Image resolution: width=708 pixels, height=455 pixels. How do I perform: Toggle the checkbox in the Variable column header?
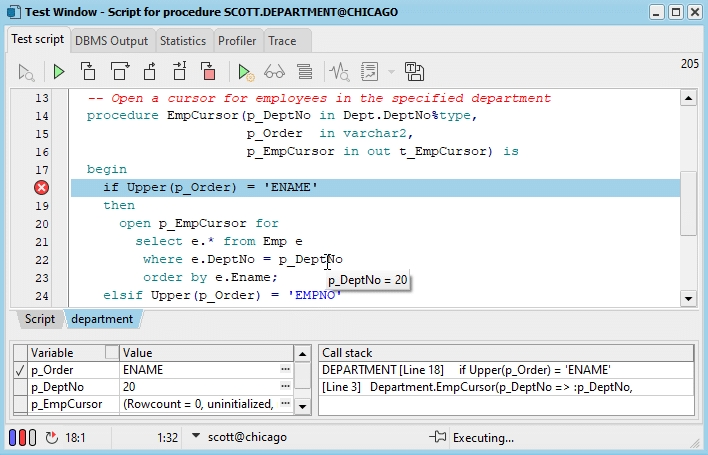click(111, 353)
